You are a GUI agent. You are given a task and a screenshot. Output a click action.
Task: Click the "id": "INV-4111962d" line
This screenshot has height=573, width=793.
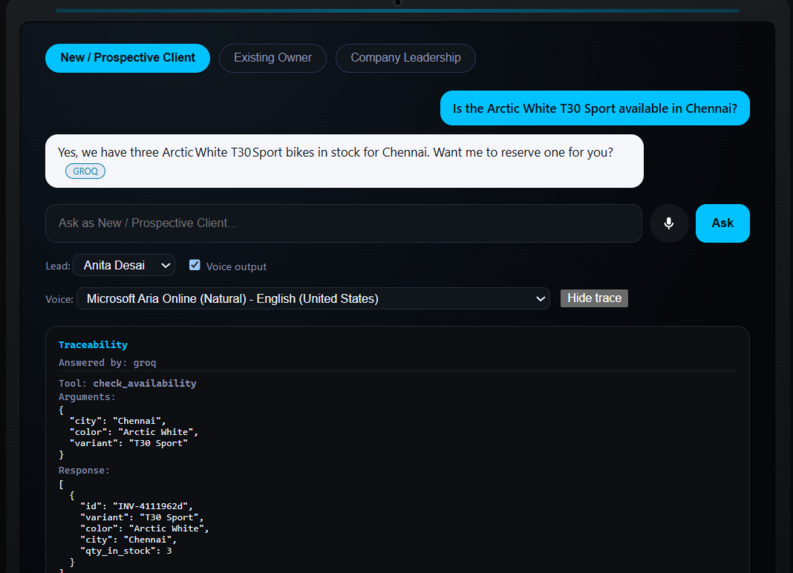click(137, 506)
